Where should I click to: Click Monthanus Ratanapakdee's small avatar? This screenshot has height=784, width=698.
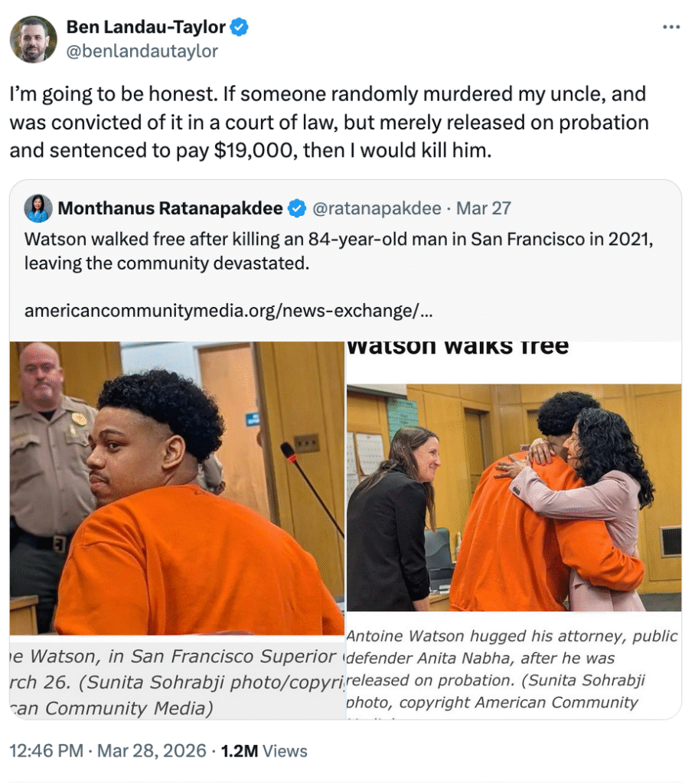point(38,208)
